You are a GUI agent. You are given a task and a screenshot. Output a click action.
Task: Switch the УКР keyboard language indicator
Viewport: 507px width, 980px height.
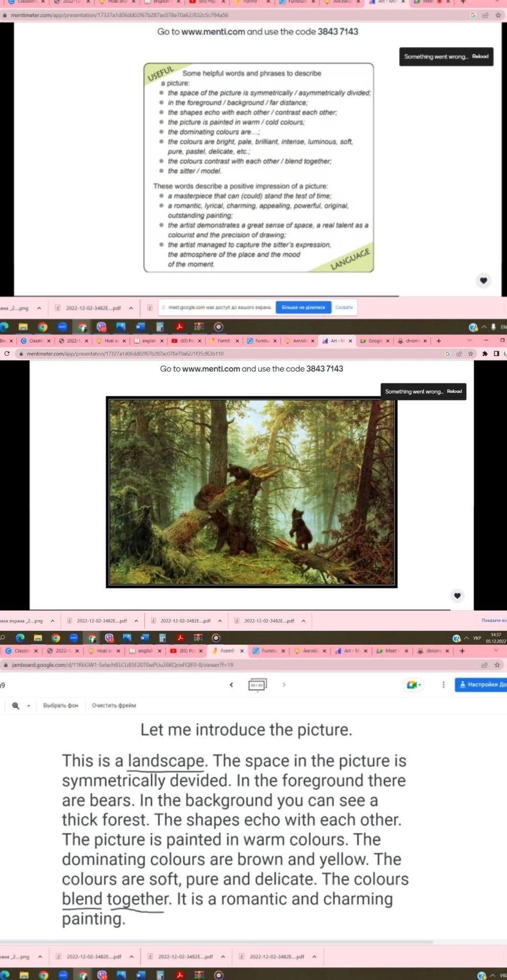point(477,638)
